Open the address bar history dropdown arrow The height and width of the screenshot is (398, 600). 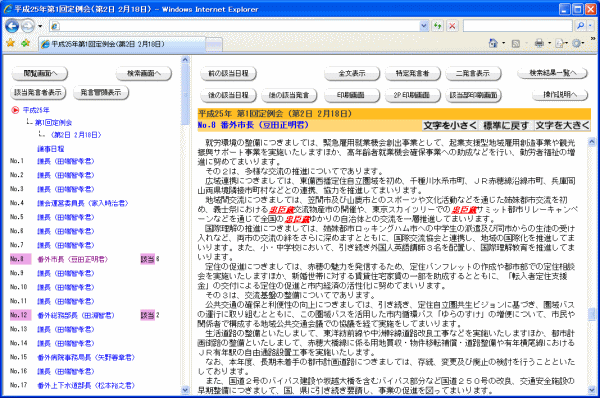click(424, 26)
